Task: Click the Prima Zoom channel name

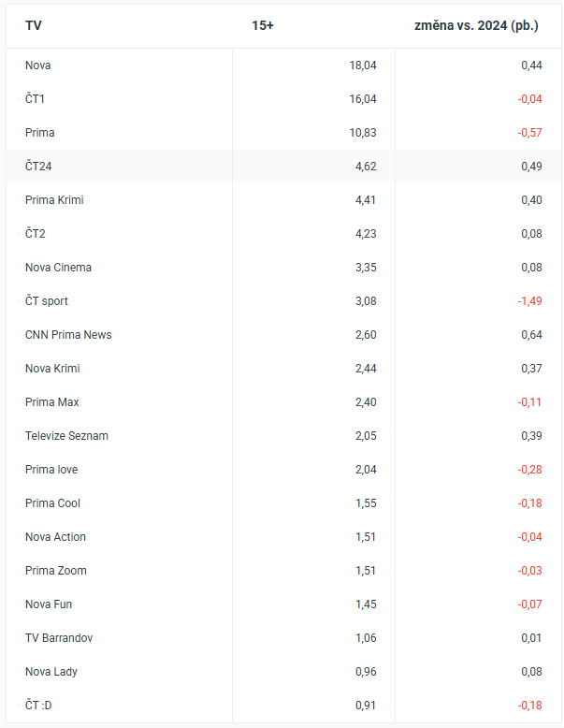Action: click(x=56, y=571)
